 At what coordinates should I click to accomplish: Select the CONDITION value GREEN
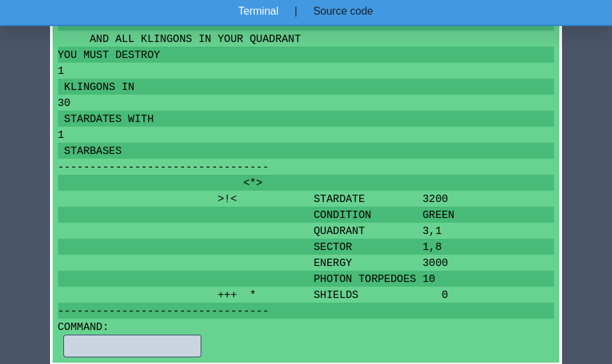point(438,215)
